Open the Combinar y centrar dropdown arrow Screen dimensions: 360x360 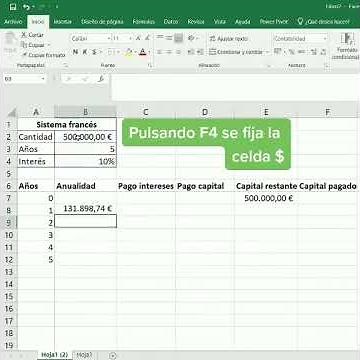click(x=267, y=52)
